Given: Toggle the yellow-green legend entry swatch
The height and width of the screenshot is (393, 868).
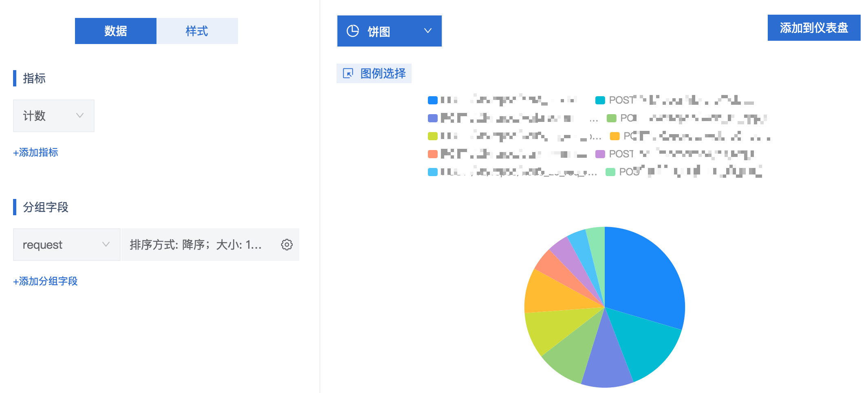Looking at the screenshot, I should (x=432, y=136).
